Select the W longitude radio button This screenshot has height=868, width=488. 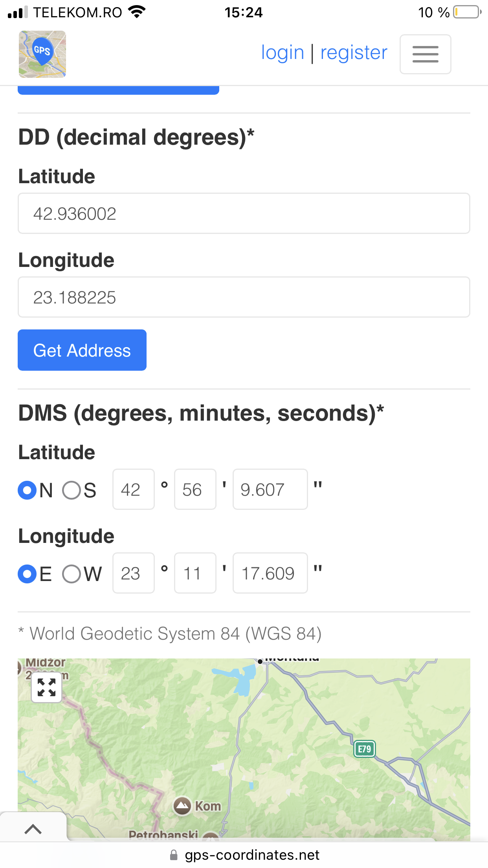(x=72, y=574)
